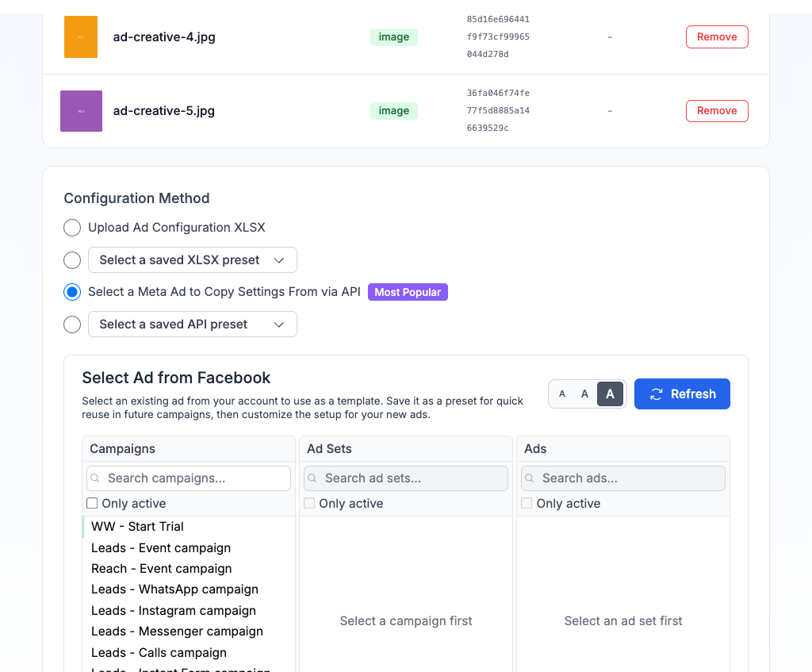Select the medium font size A
812x672 pixels.
[x=584, y=394]
